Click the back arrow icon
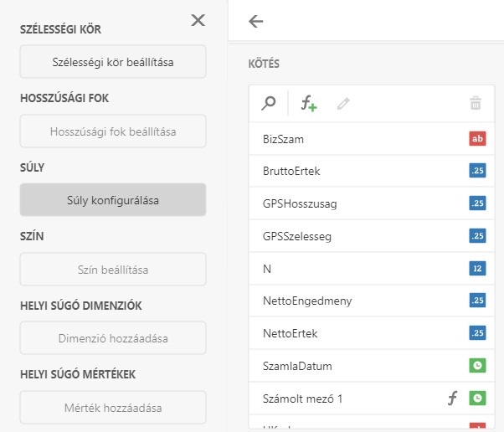 pyautogui.click(x=256, y=22)
